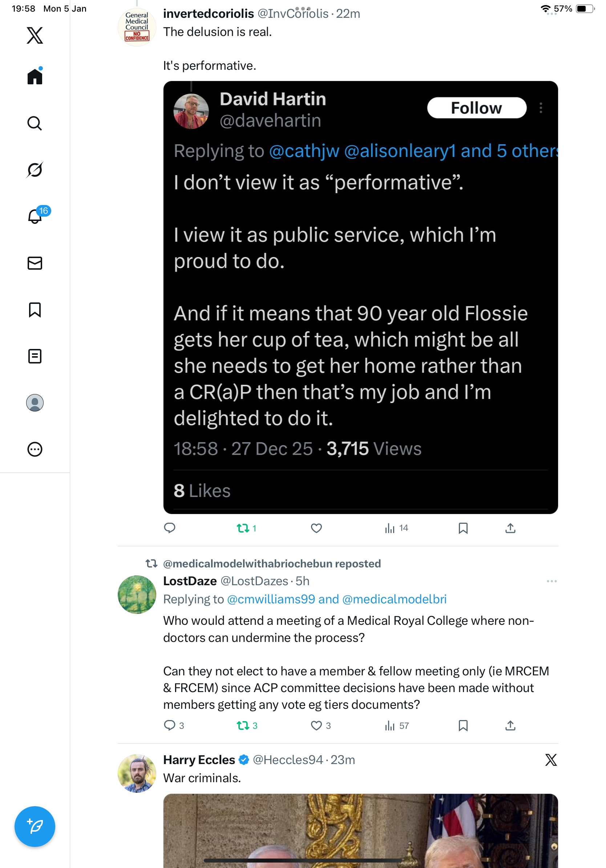
Task: Open the quoted David Hartin tweet screenshot
Action: [x=360, y=297]
